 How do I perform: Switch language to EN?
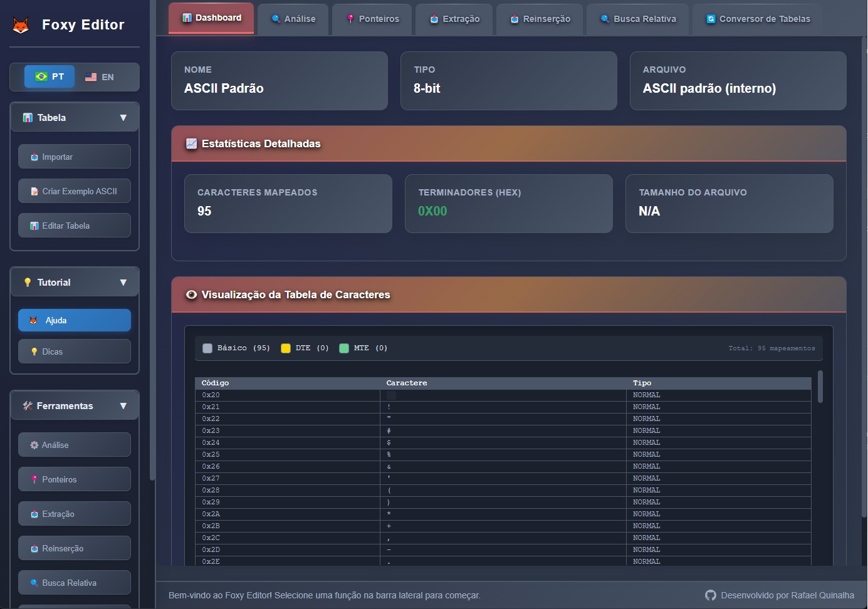click(x=100, y=77)
